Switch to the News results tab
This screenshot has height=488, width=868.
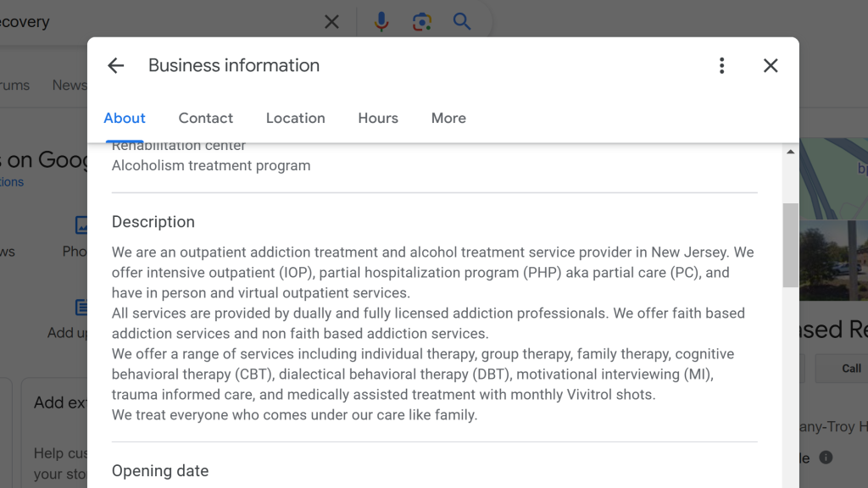point(70,85)
